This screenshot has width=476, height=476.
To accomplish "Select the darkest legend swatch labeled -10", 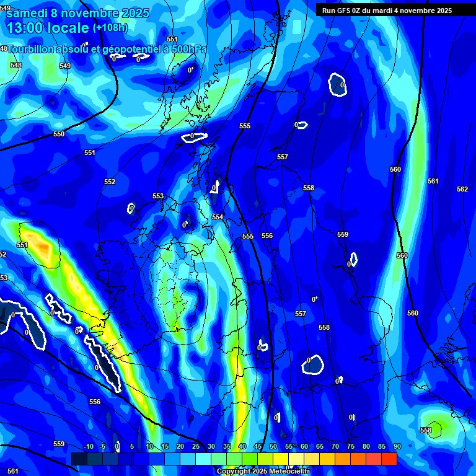I will tap(79, 459).
